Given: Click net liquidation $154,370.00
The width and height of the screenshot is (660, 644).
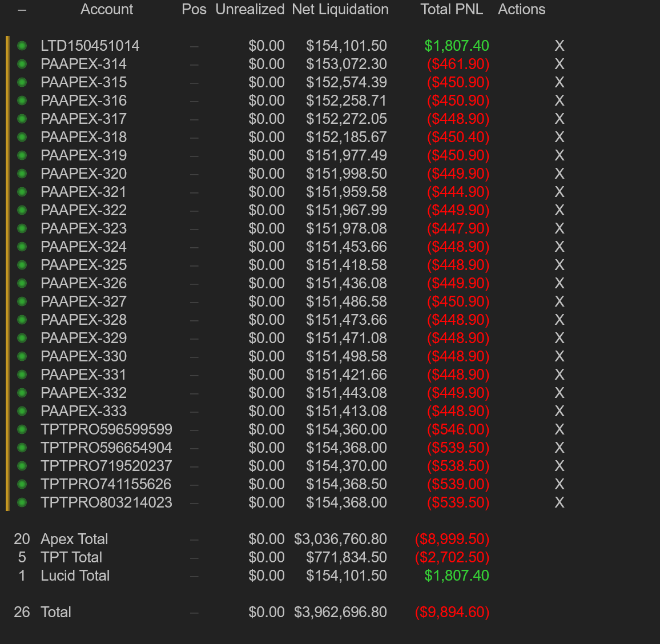Looking at the screenshot, I should 347,466.
